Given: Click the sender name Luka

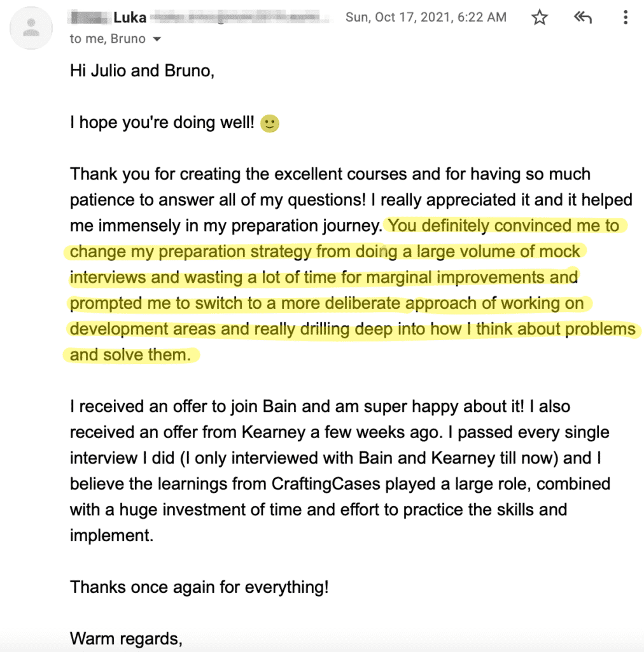Looking at the screenshot, I should (130, 17).
